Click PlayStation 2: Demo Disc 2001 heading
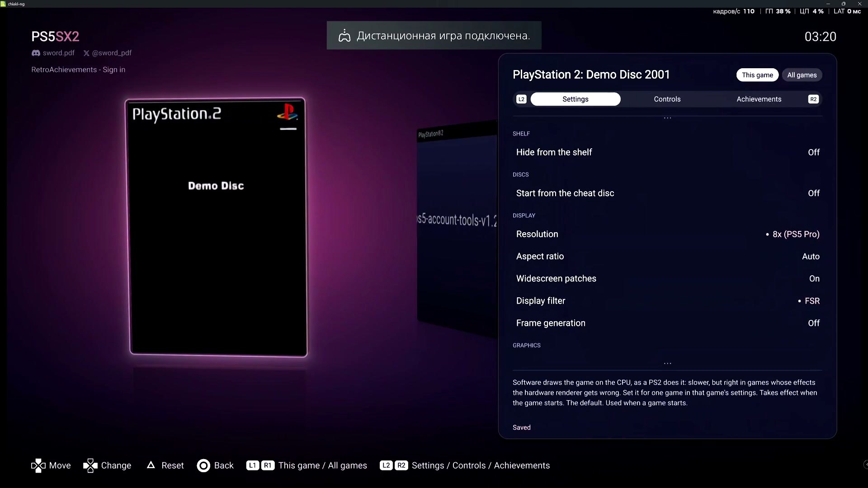The image size is (868, 488). (591, 75)
